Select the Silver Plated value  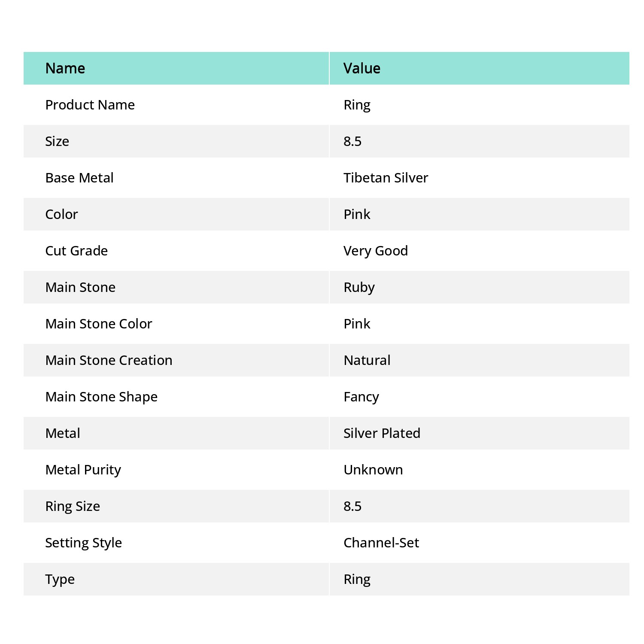pyautogui.click(x=382, y=433)
